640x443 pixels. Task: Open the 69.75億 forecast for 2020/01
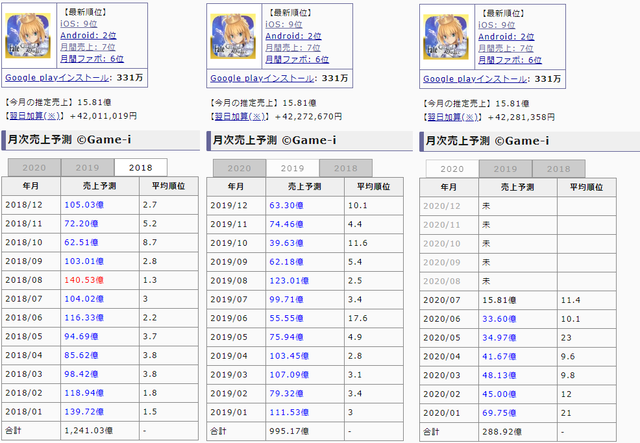point(499,413)
